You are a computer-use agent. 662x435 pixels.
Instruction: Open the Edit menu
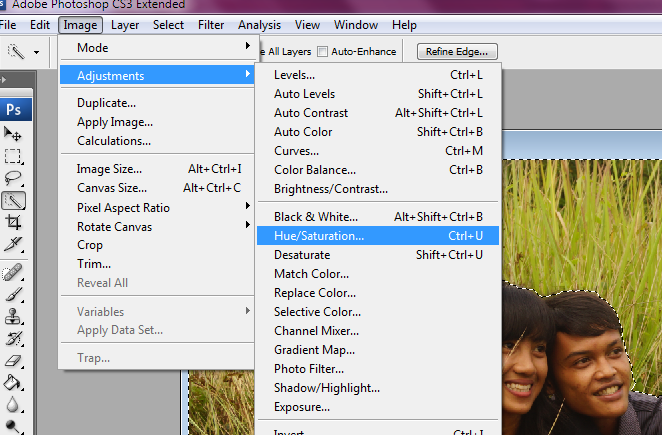point(40,25)
